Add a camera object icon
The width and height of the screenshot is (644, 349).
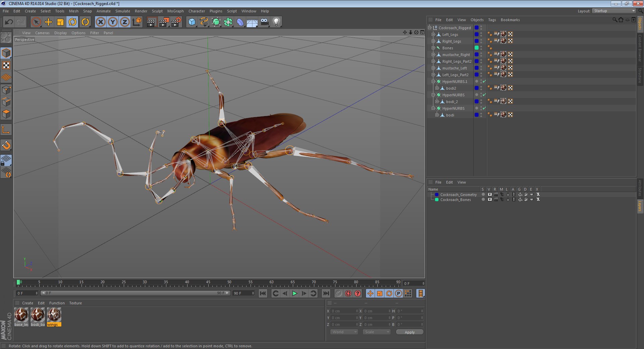pos(265,22)
